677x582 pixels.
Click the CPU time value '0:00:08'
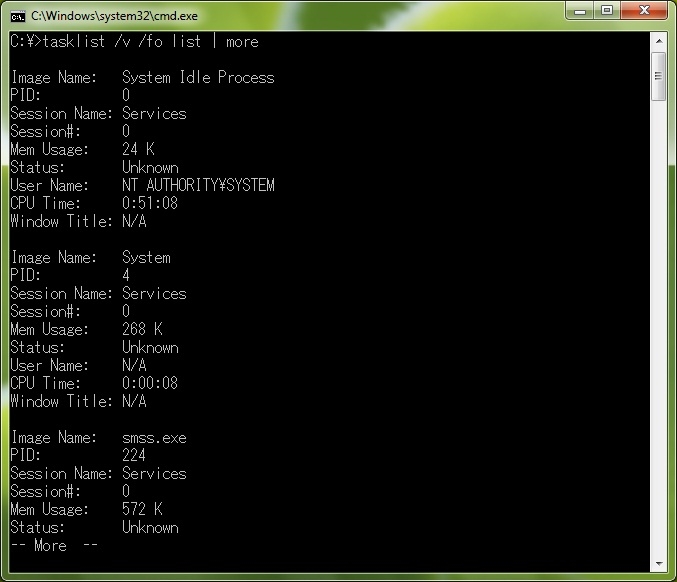point(150,383)
